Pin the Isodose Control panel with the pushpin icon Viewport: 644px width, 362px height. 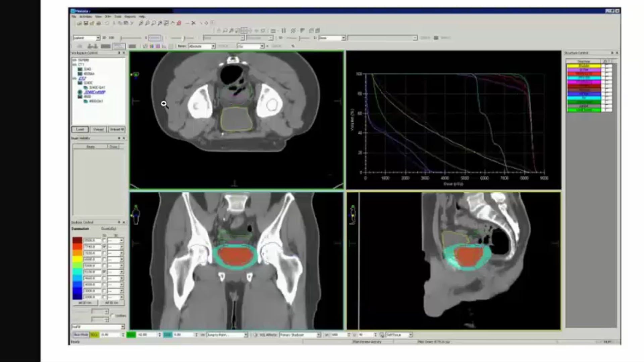120,222
